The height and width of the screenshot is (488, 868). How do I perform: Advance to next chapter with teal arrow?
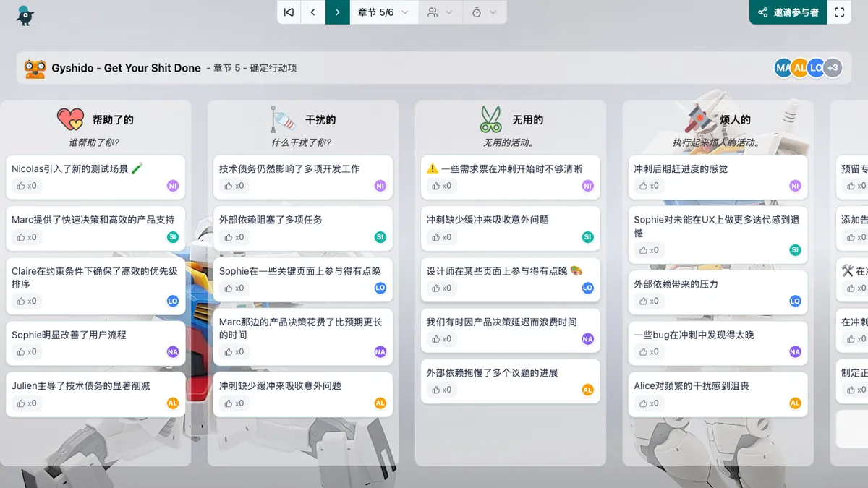pos(337,12)
